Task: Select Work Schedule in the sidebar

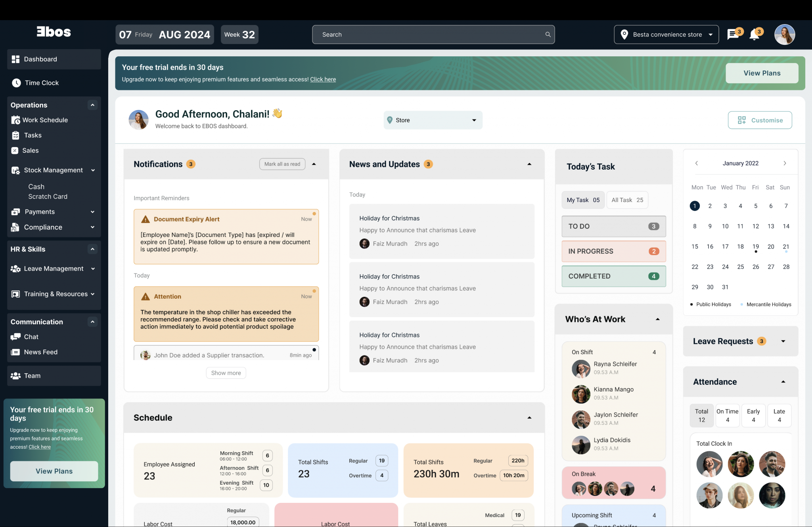Action: click(x=45, y=120)
